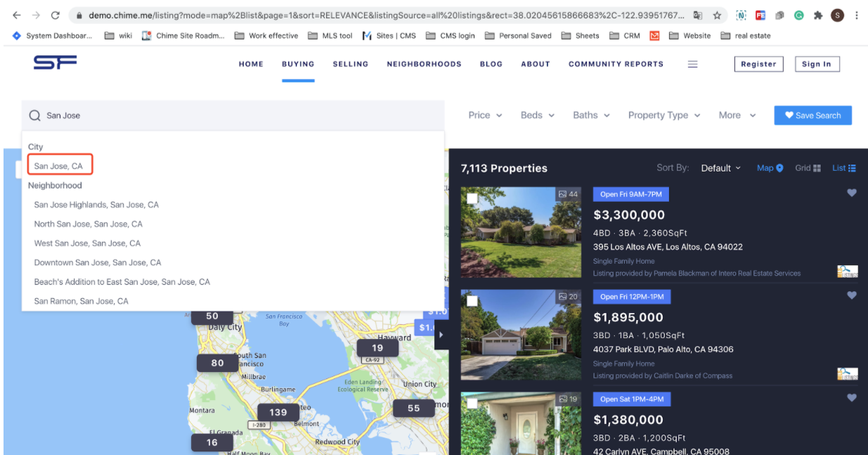Click the Save Search button
Viewport: 868px width, 455px height.
[x=813, y=115]
